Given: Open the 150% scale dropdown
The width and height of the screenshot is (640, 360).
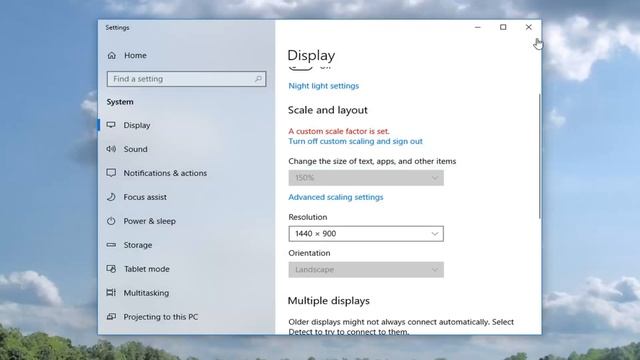Looking at the screenshot, I should [x=366, y=178].
